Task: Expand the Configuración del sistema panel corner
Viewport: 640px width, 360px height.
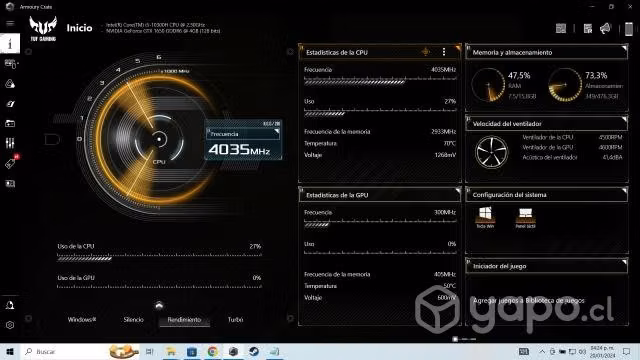Action: [624, 191]
